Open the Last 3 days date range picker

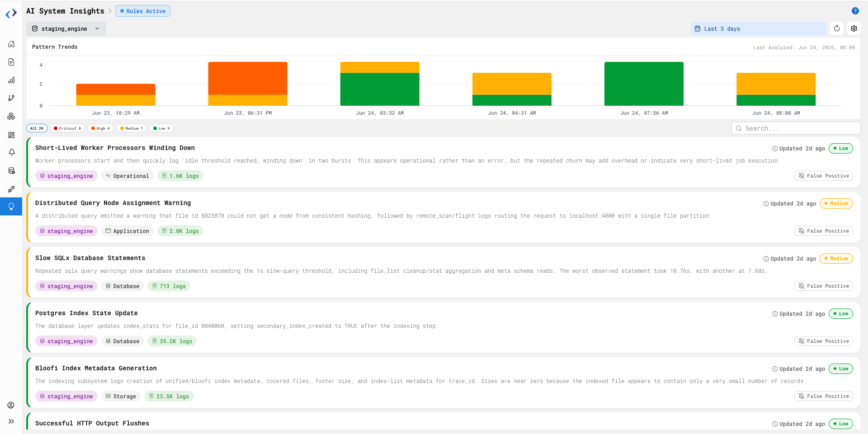(758, 28)
